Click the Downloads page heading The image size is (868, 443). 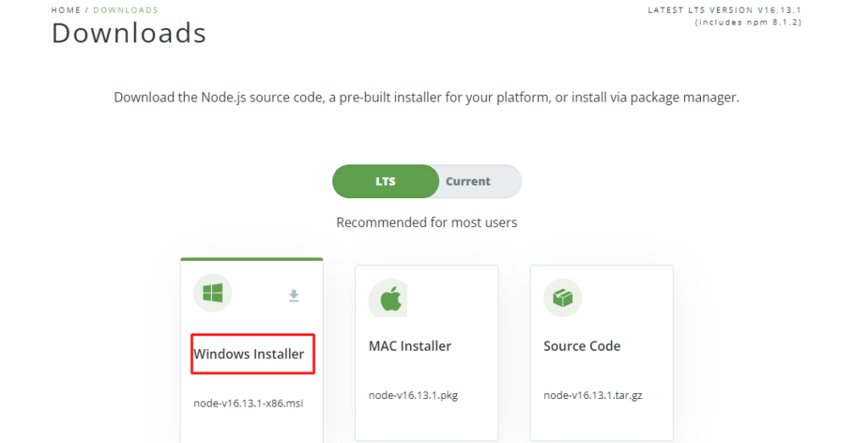point(129,33)
